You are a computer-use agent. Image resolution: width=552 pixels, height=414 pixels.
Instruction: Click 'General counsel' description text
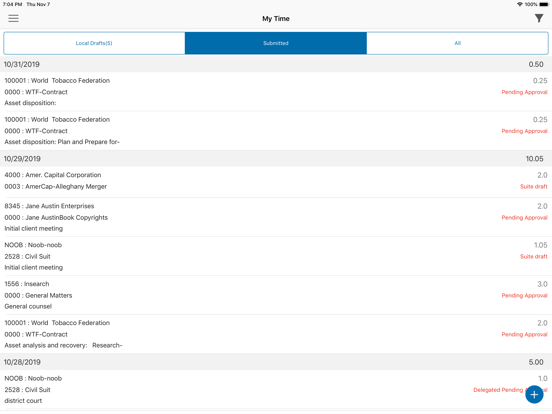[28, 307]
